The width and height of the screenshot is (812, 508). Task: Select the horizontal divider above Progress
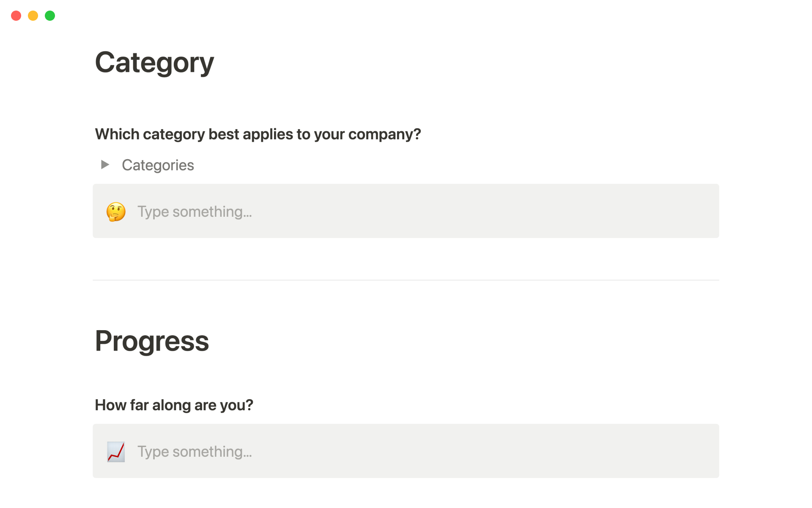tap(406, 280)
